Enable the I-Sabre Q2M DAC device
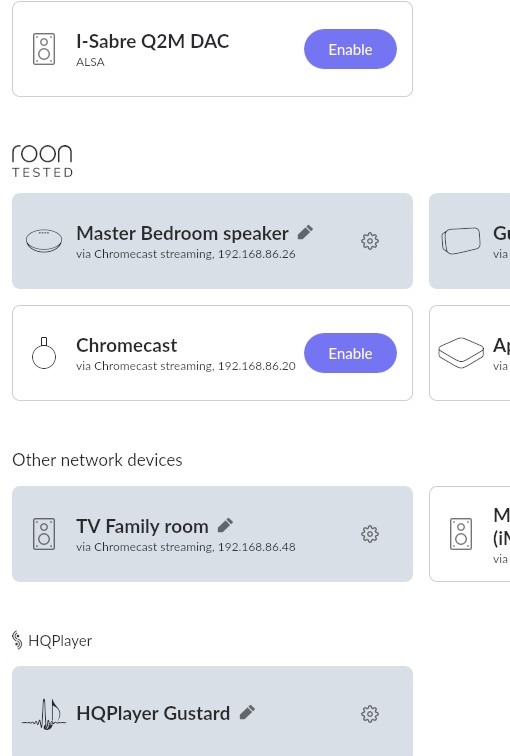Viewport: 510px width, 756px height. (x=350, y=49)
